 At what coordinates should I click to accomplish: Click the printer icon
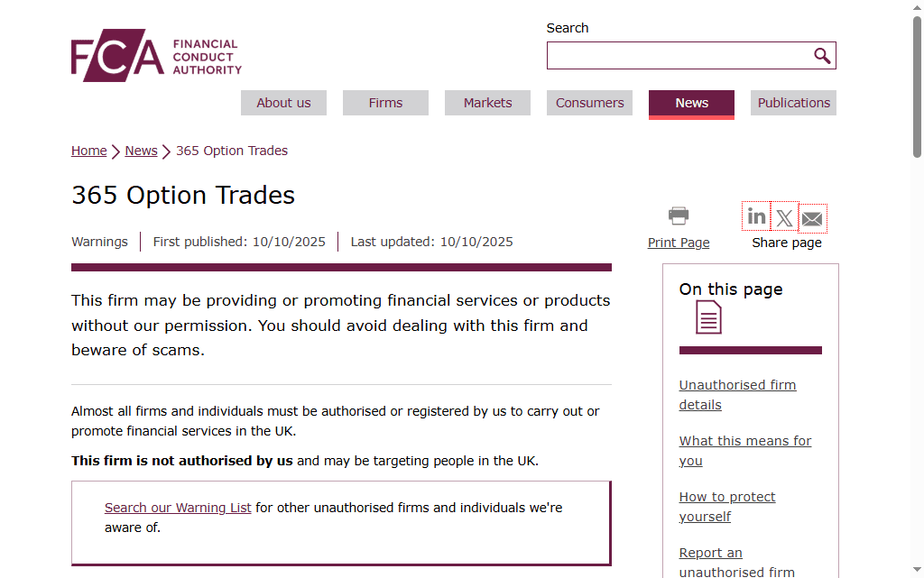click(x=679, y=216)
